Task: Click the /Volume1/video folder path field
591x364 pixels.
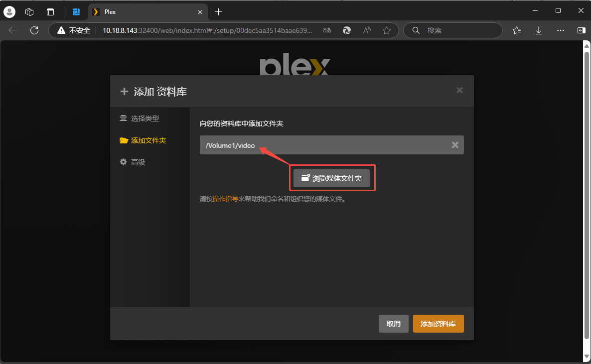Action: coord(332,145)
